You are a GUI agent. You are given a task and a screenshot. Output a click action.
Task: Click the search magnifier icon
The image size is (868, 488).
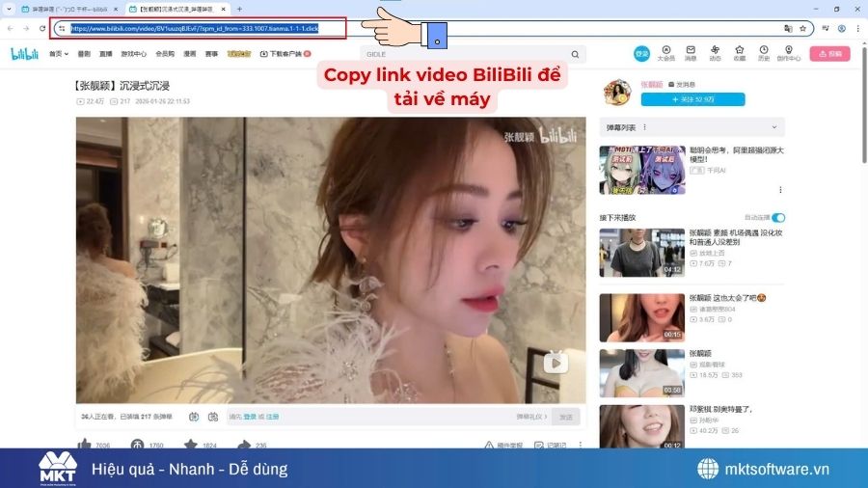[575, 54]
